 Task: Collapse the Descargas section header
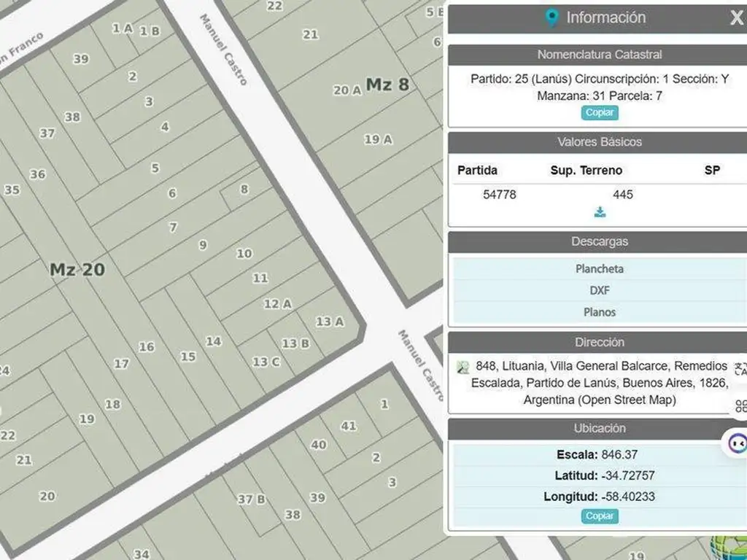pos(599,241)
